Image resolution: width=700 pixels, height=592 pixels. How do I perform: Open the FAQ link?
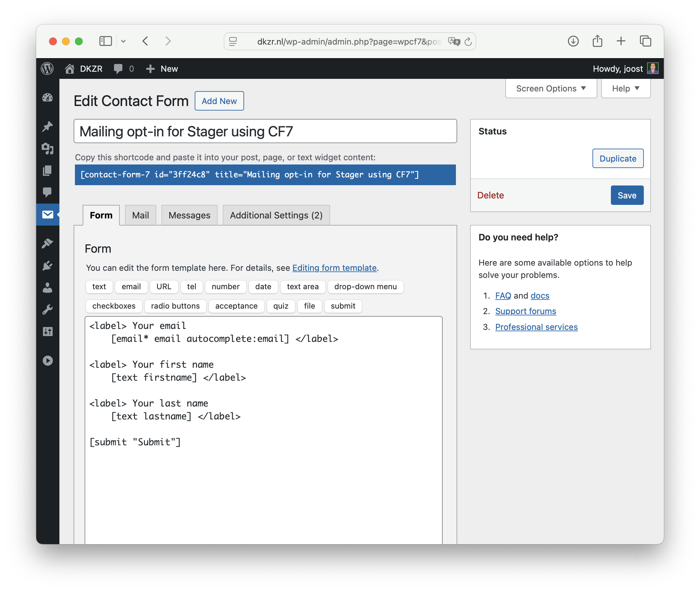click(503, 296)
